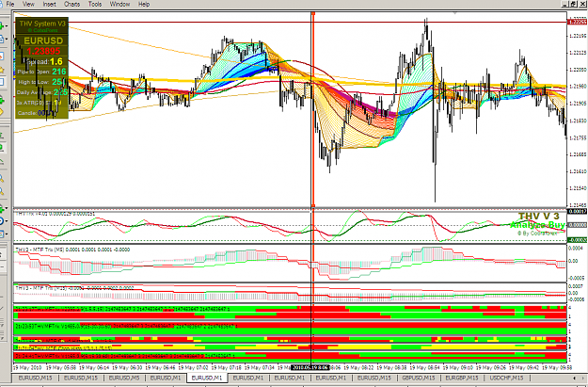Click the Pips to Open 216 value
The width and height of the screenshot is (588, 387).
pos(59,72)
